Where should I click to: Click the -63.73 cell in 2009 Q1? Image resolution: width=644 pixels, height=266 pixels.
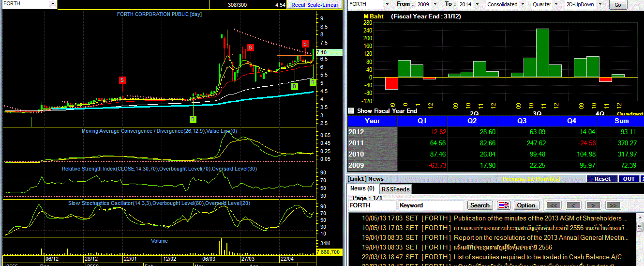pyautogui.click(x=423, y=166)
